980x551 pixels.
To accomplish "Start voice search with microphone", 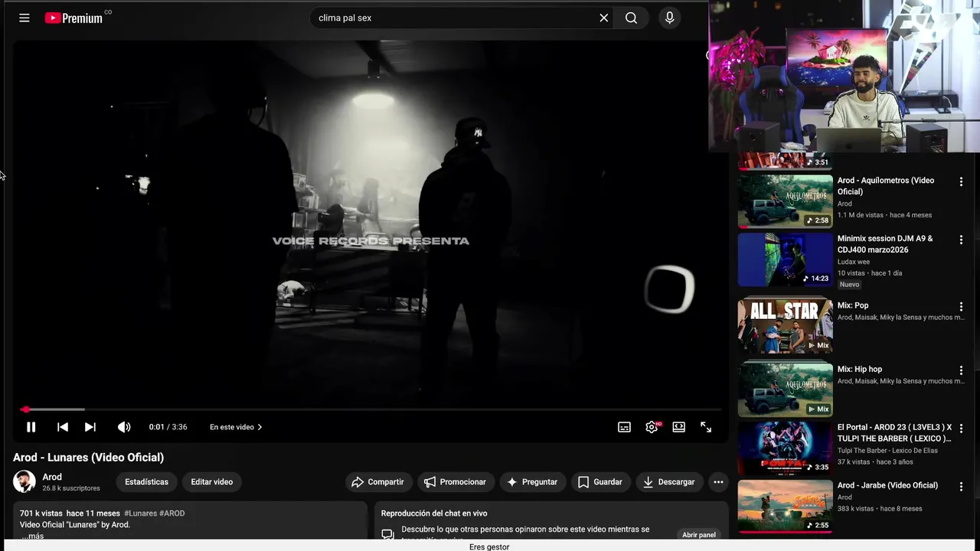I will pos(669,18).
